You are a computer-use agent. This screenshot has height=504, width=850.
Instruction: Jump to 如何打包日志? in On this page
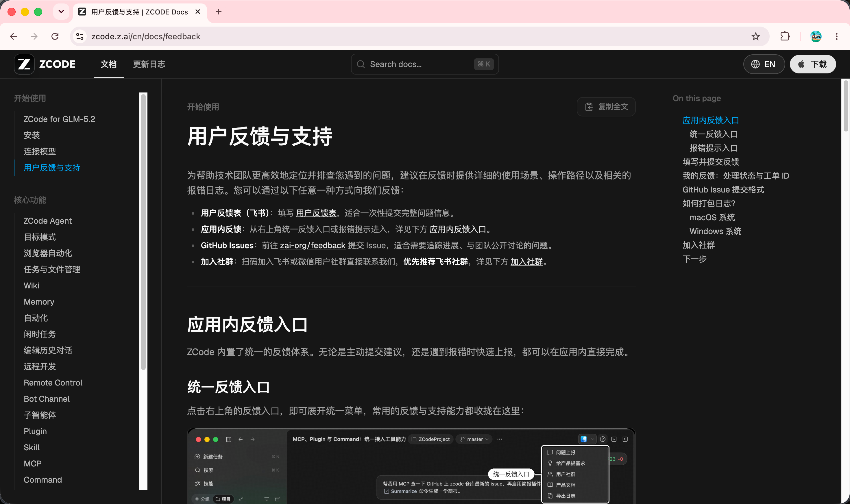click(709, 204)
